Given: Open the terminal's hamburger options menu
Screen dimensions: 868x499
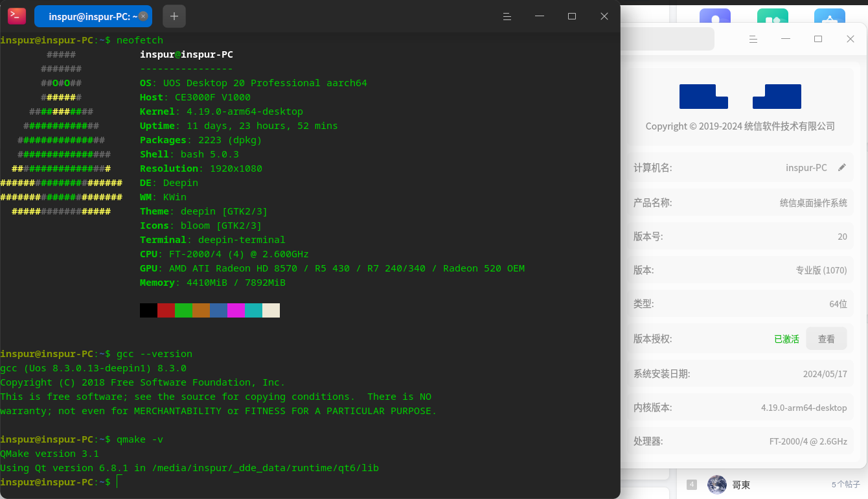Looking at the screenshot, I should click(507, 16).
